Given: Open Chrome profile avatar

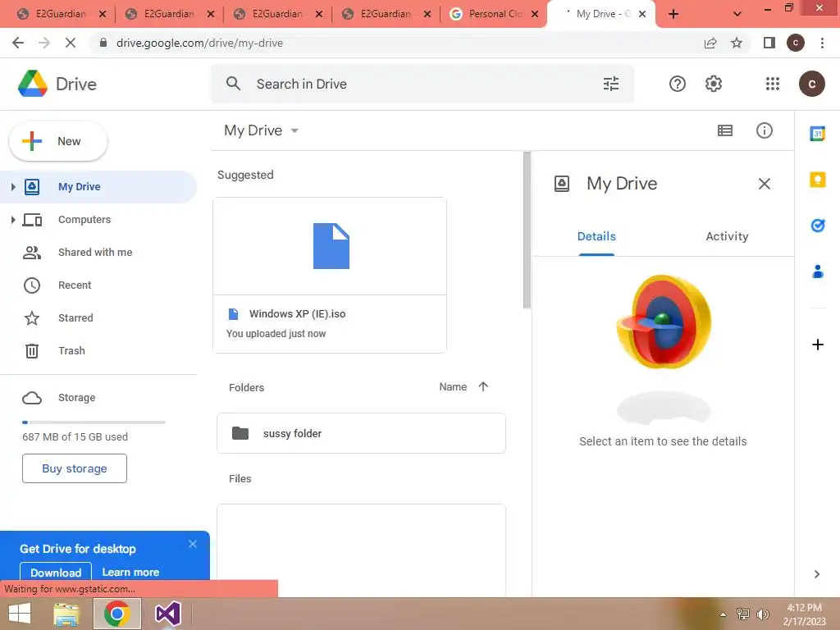Looking at the screenshot, I should (795, 43).
